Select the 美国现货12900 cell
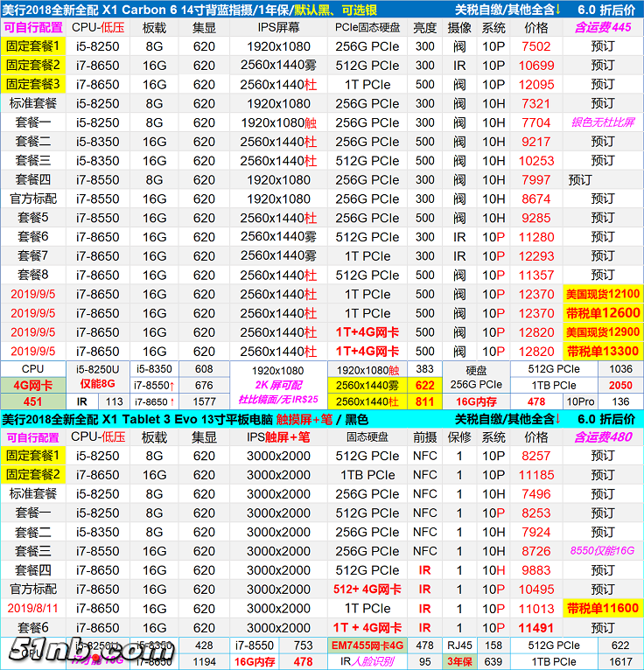Viewport: 644px width, 670px height. (602, 332)
